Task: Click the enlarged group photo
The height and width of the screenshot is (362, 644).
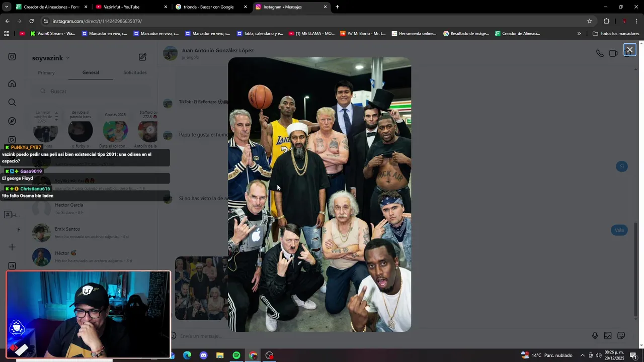Action: point(319,195)
